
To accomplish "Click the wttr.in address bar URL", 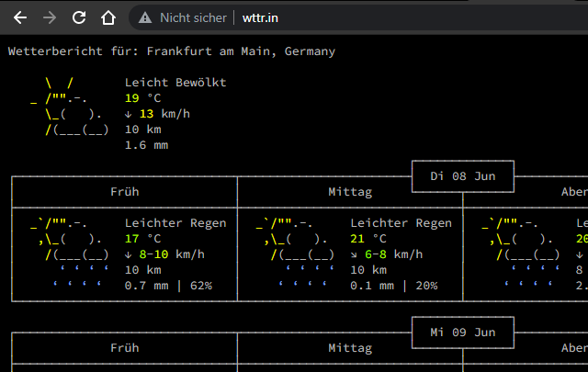I will pos(260,18).
